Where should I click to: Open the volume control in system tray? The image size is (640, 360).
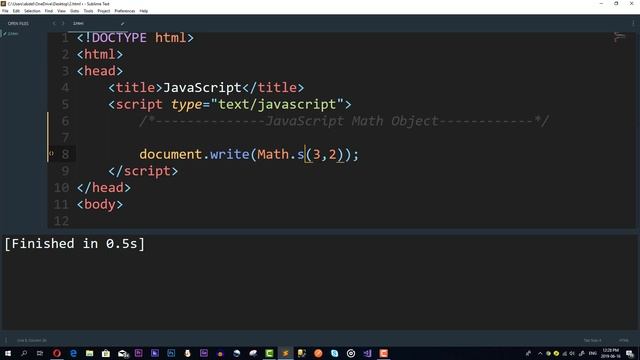[x=572, y=353]
